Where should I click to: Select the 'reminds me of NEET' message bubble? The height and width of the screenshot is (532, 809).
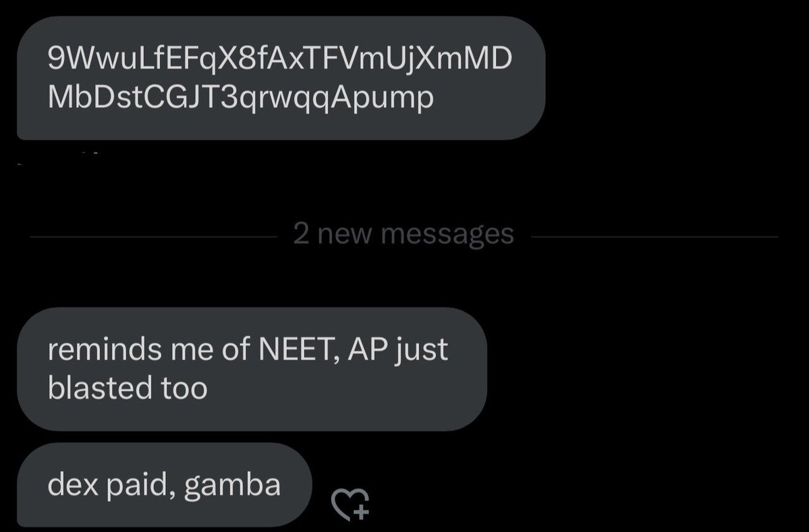point(252,369)
